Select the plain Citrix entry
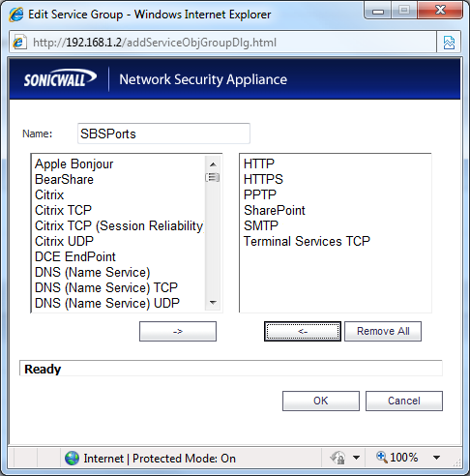Screen dimensions: 470x476 (x=49, y=194)
